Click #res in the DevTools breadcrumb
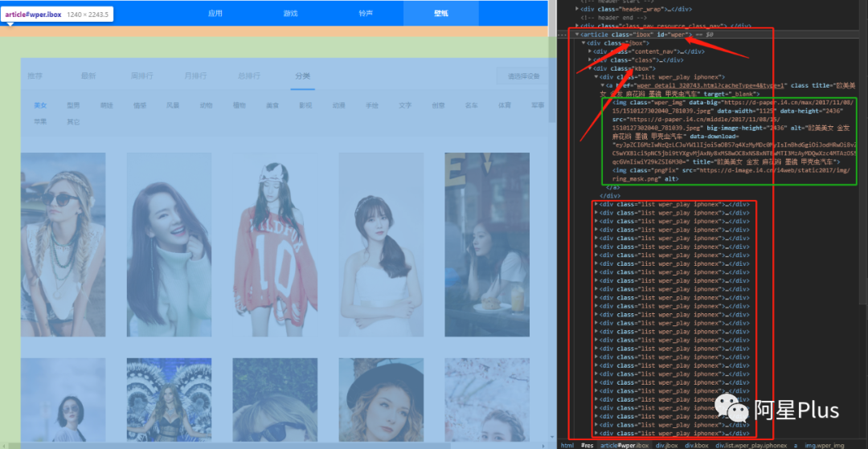The height and width of the screenshot is (449, 868). pyautogui.click(x=588, y=445)
